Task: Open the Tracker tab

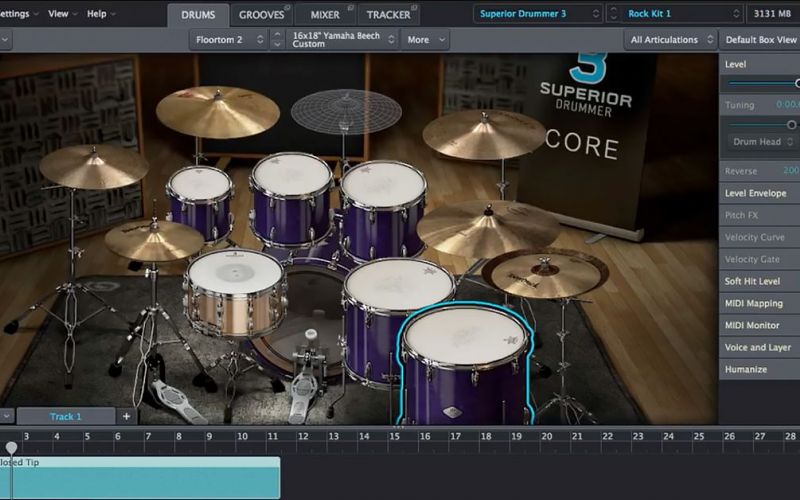Action: click(x=388, y=15)
